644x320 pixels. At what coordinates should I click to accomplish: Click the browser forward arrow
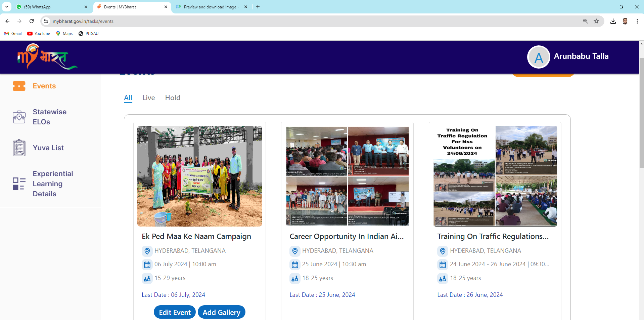(x=19, y=21)
